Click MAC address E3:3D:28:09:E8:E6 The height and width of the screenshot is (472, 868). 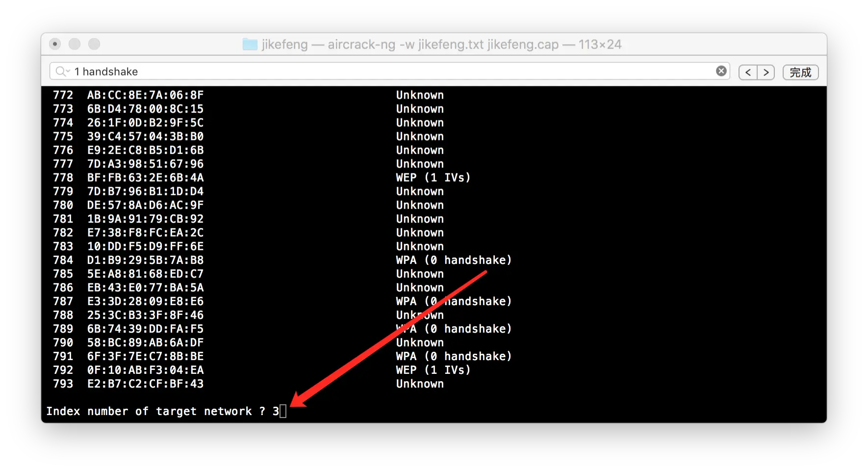pyautogui.click(x=145, y=301)
